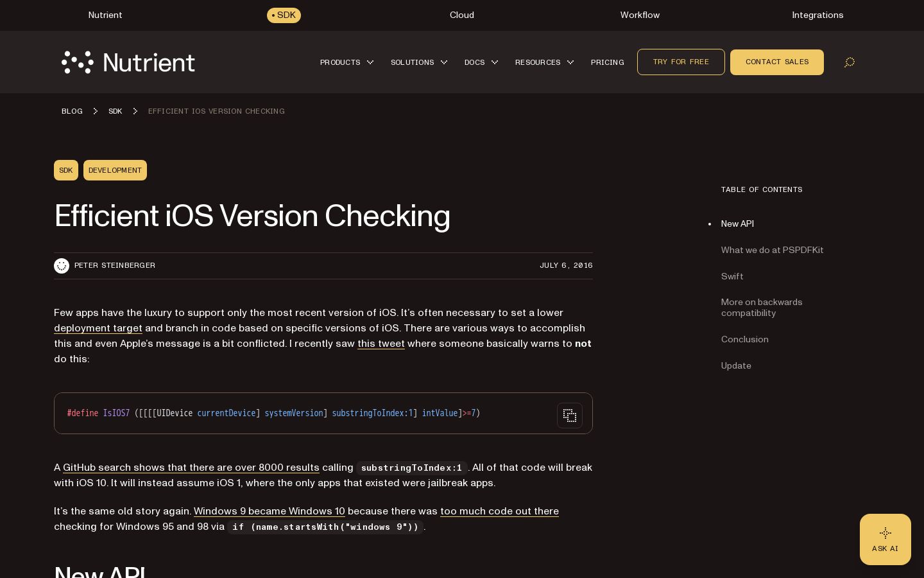Open the search magnifier icon
The image size is (924, 578).
(850, 62)
